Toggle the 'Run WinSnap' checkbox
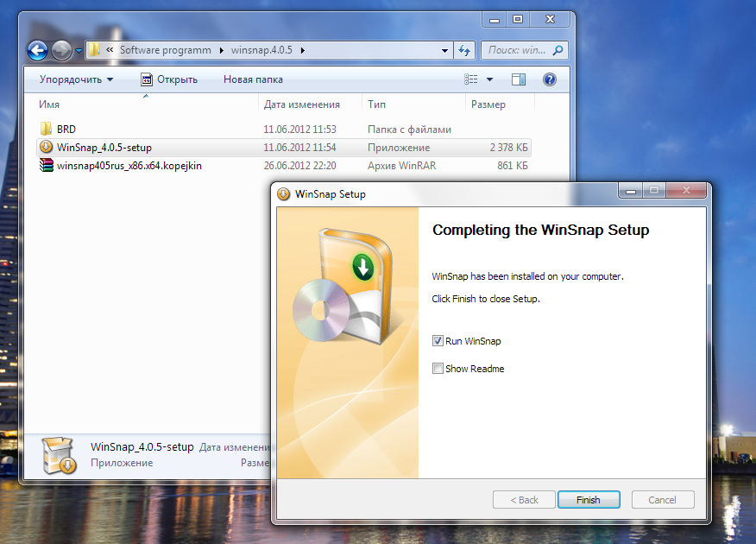The height and width of the screenshot is (544, 756). [438, 341]
